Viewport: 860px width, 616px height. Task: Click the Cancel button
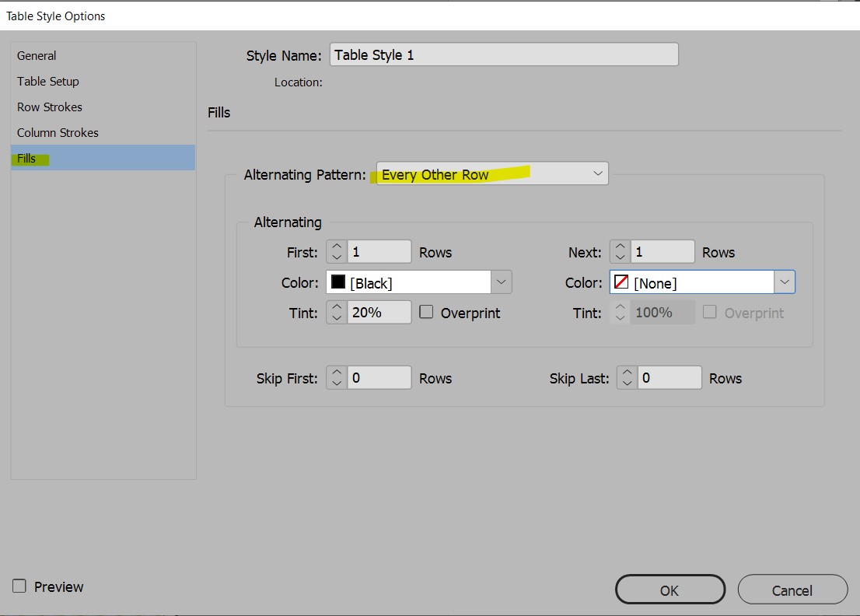792,590
